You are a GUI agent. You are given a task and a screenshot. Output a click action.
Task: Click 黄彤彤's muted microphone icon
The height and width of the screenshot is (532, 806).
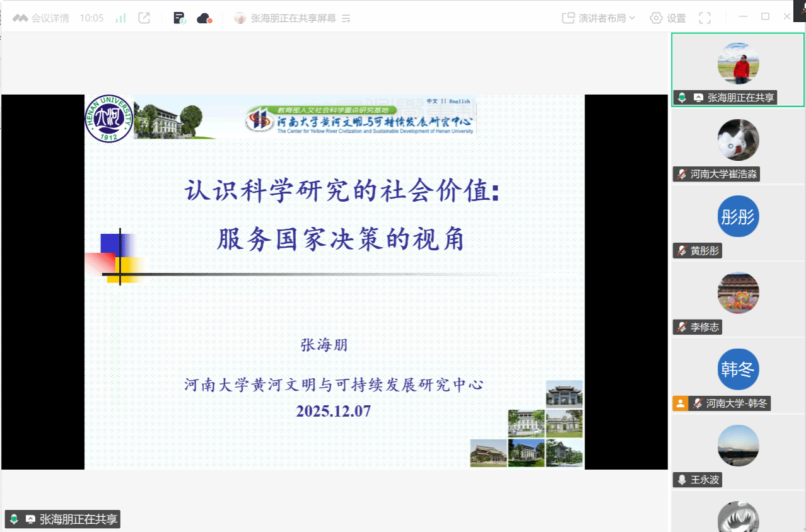pos(682,251)
